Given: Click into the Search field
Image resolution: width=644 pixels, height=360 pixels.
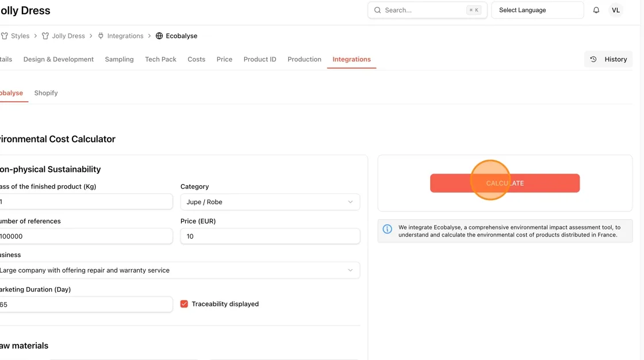Looking at the screenshot, I should click(x=427, y=10).
